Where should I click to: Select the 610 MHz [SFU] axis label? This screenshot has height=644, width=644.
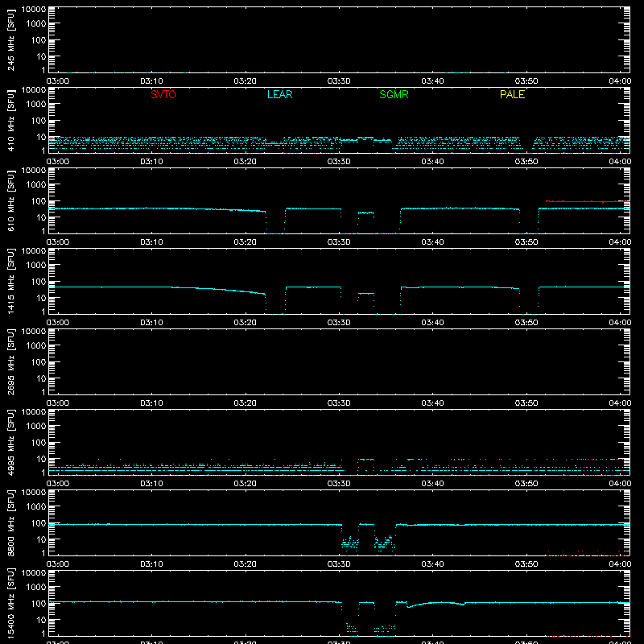tap(10, 200)
